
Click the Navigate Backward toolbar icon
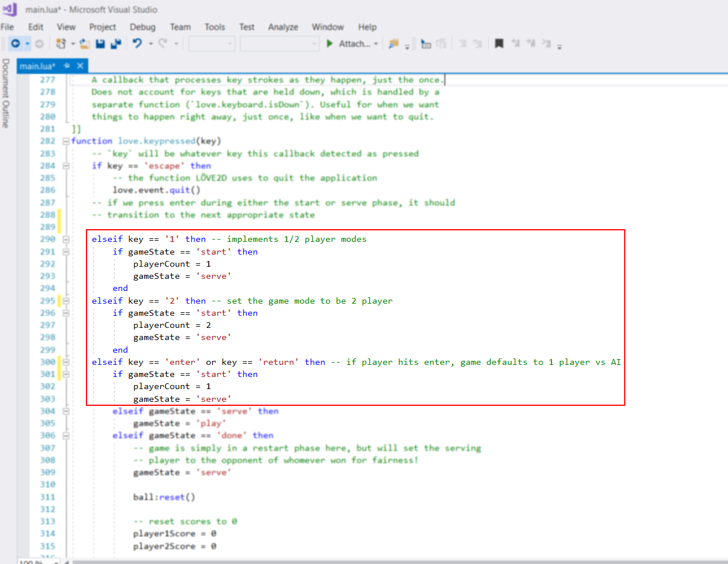[16, 43]
